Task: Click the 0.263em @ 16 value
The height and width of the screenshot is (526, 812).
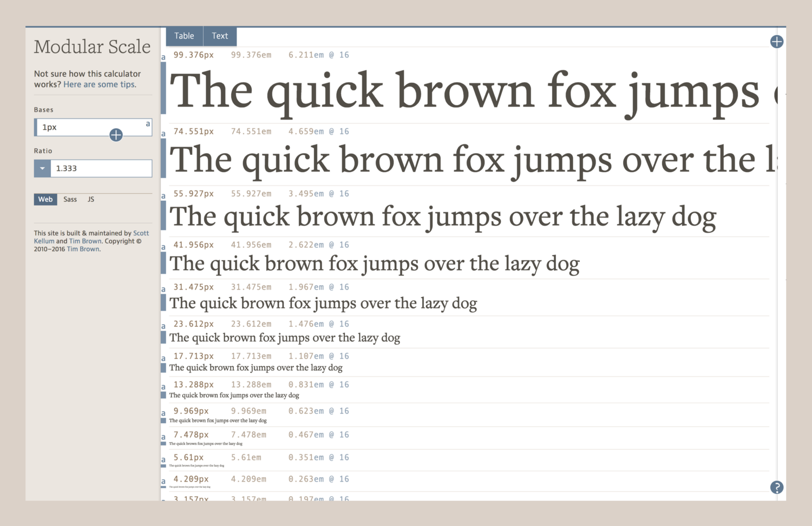Action: click(x=319, y=479)
